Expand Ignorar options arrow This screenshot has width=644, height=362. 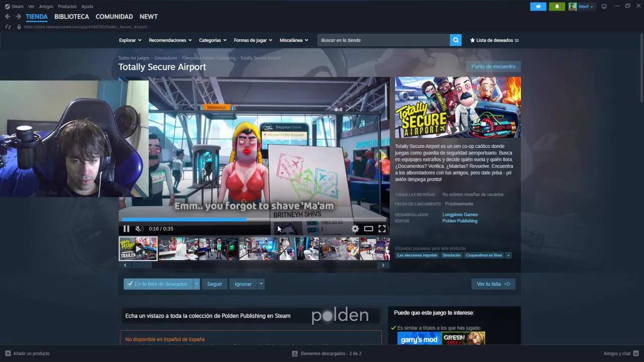(261, 284)
